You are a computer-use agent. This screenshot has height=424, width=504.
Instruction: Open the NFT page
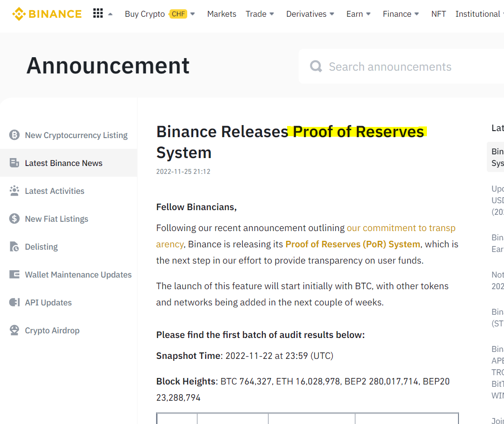pos(439,14)
